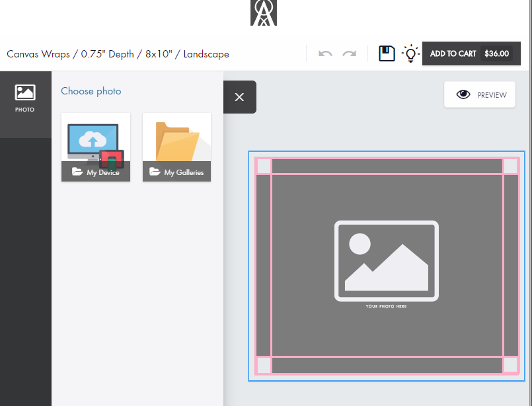Click the Add to Cart button
Image resolution: width=532 pixels, height=406 pixels.
point(471,54)
